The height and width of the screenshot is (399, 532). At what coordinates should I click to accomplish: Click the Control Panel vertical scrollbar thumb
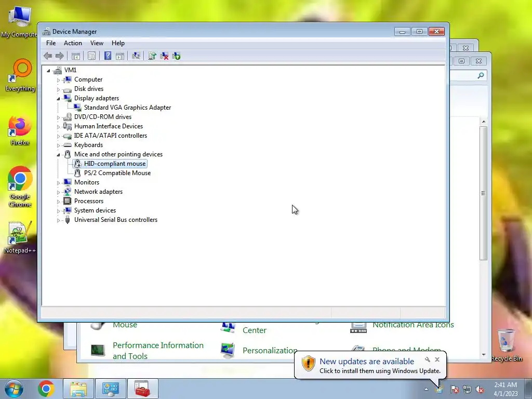483,193
